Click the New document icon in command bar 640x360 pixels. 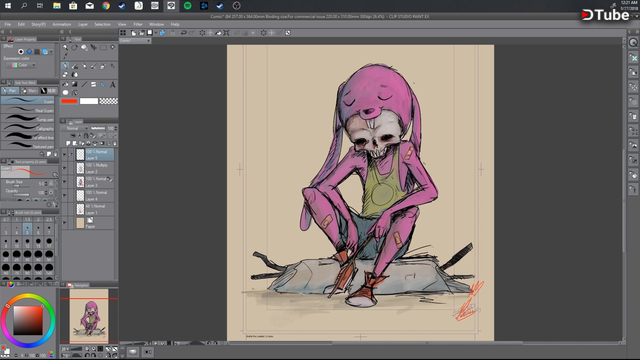click(x=133, y=33)
